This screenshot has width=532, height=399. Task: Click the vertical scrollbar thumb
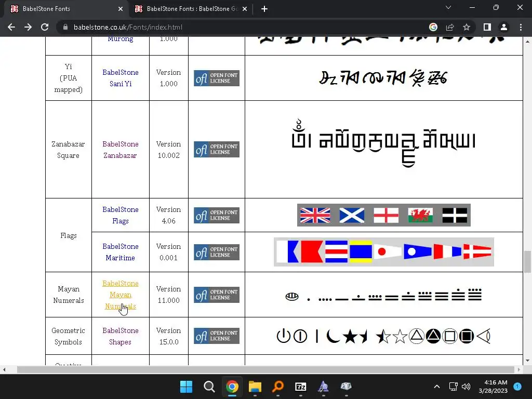(527, 262)
